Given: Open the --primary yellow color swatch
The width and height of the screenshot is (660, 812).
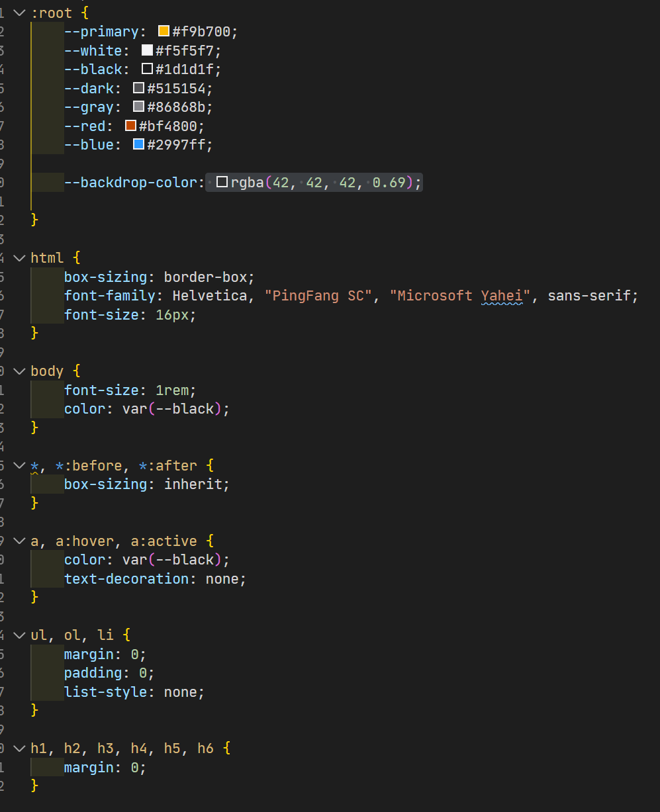Looking at the screenshot, I should point(164,31).
